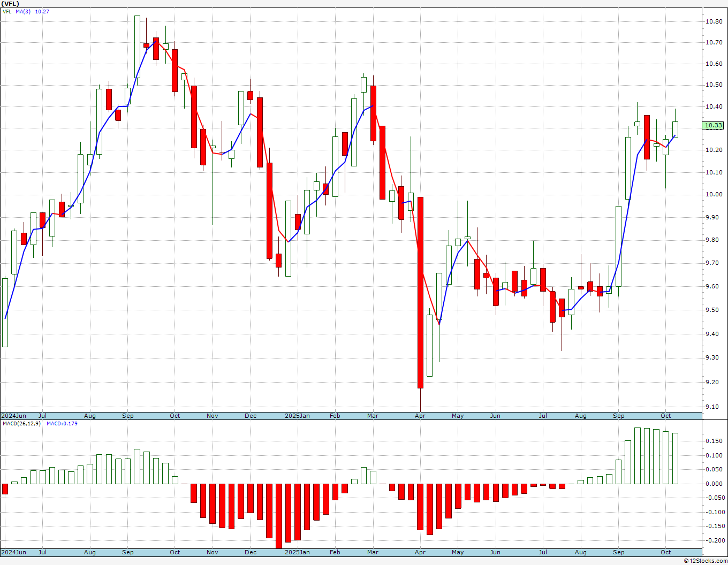Click the 10.80 price axis label
Screen dimensions: 728x565
(x=713, y=21)
